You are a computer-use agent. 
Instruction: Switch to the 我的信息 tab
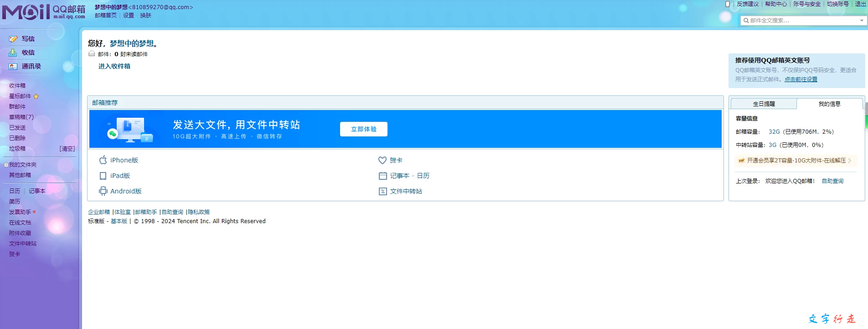click(x=829, y=104)
